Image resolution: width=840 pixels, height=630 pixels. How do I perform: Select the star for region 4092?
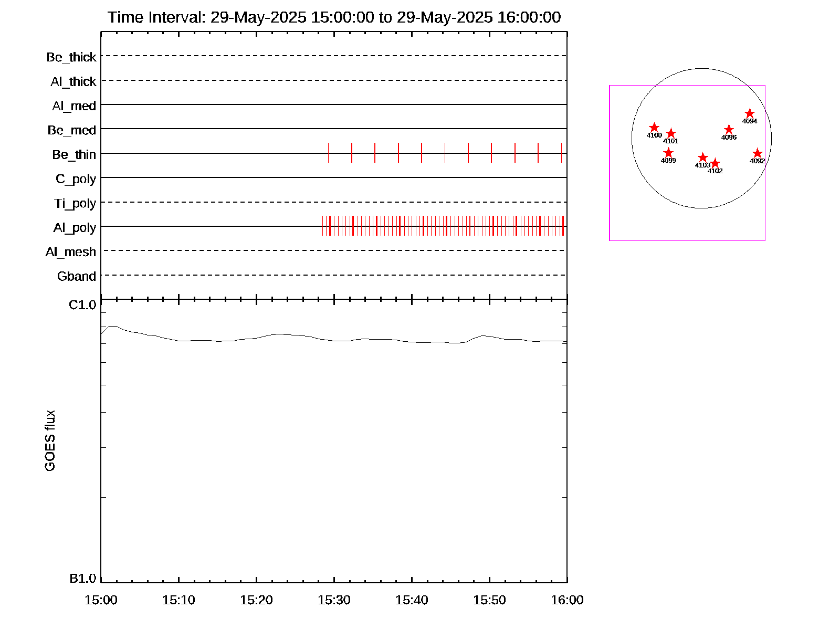tap(757, 153)
